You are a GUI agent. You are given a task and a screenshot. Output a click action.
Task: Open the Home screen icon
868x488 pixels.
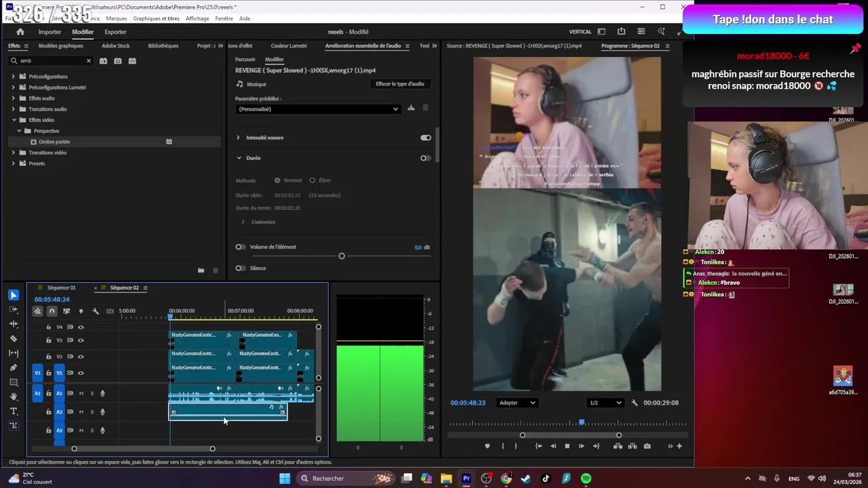coord(20,32)
